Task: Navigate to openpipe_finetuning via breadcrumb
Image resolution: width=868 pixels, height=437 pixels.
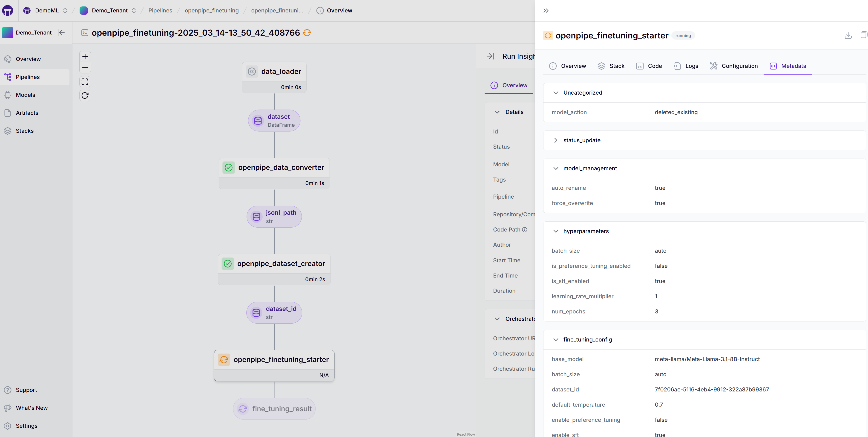Action: click(211, 10)
